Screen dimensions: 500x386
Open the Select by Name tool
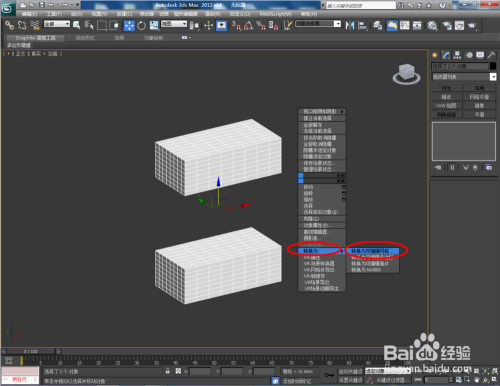(89, 25)
